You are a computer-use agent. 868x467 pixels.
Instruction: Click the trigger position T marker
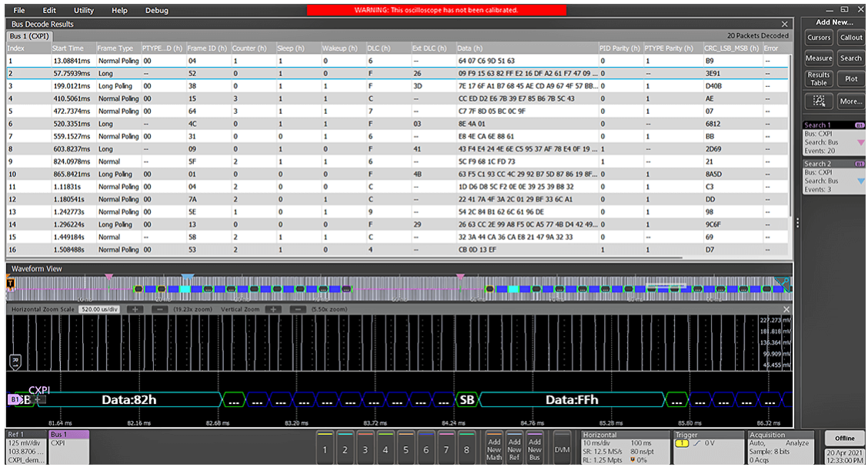11,284
